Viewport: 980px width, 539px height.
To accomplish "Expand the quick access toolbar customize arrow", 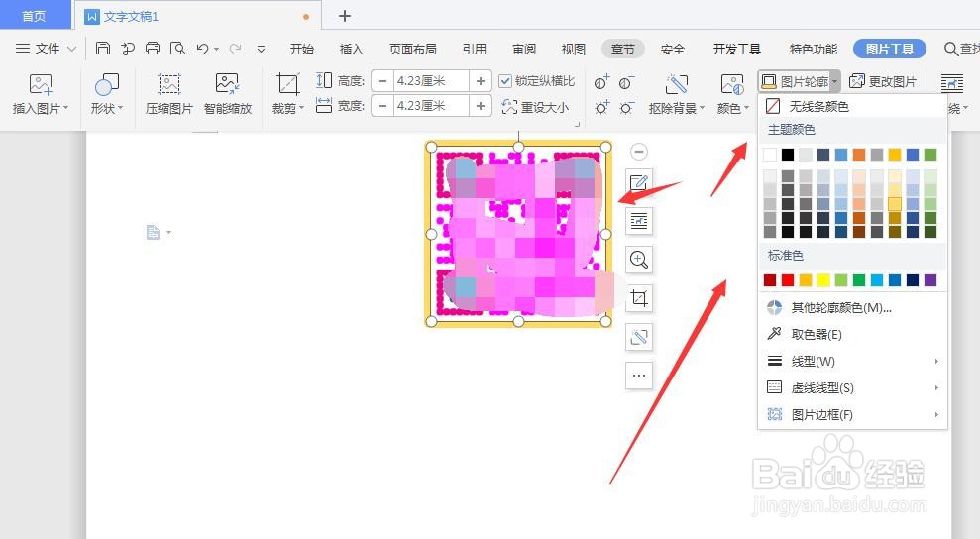I will 262,49.
